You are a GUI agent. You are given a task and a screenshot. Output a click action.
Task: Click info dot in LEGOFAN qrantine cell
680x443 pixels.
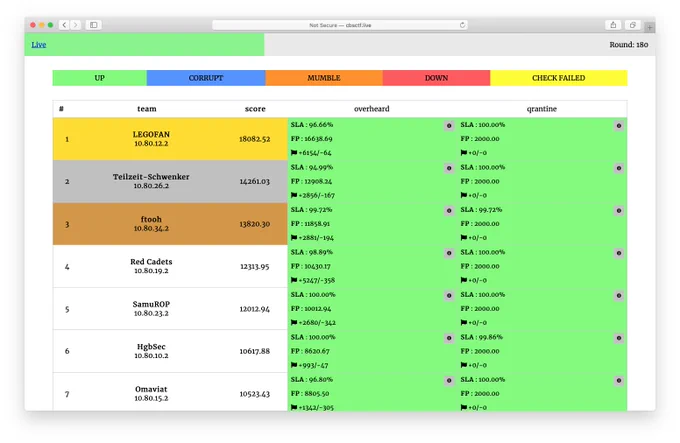[x=619, y=126]
